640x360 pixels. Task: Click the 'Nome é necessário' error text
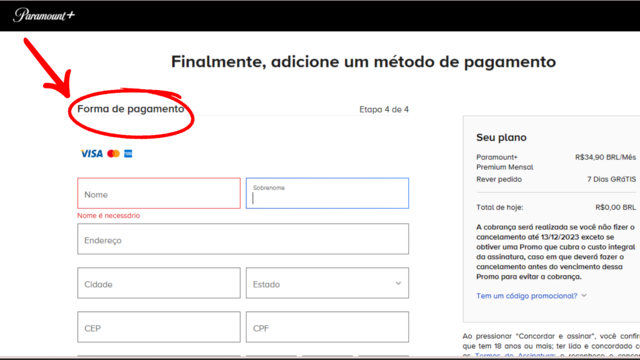click(x=109, y=216)
